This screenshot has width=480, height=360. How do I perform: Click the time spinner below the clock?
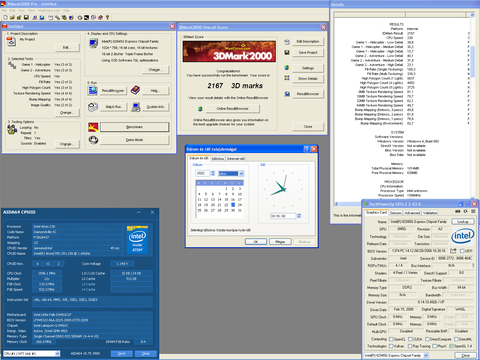[299, 216]
